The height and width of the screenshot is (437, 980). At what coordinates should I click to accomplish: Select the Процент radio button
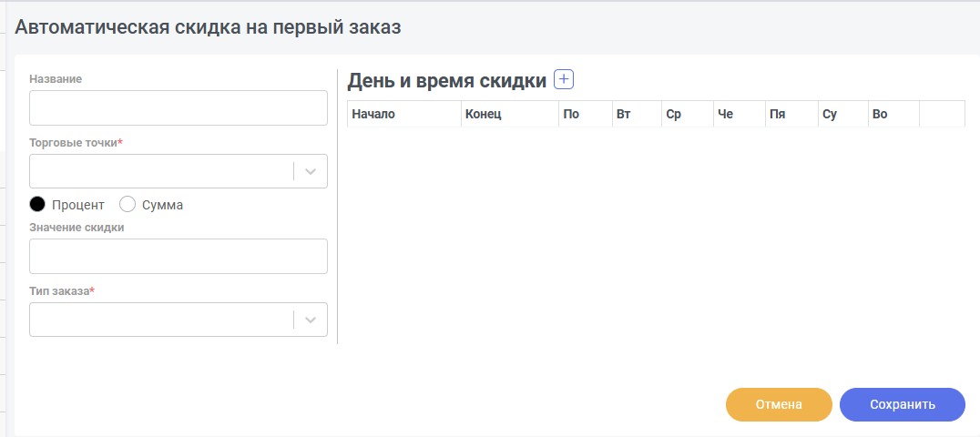point(37,205)
